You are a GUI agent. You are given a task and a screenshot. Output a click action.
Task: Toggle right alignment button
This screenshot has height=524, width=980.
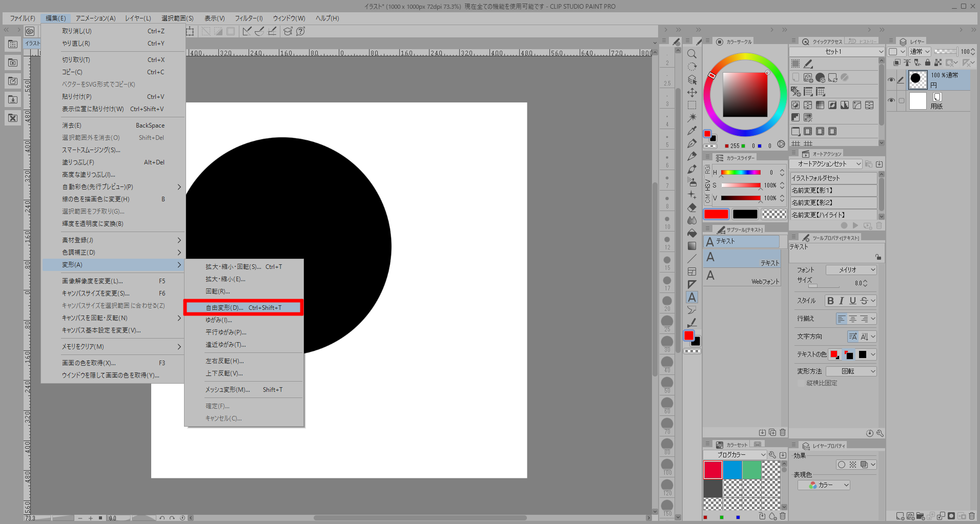point(864,319)
